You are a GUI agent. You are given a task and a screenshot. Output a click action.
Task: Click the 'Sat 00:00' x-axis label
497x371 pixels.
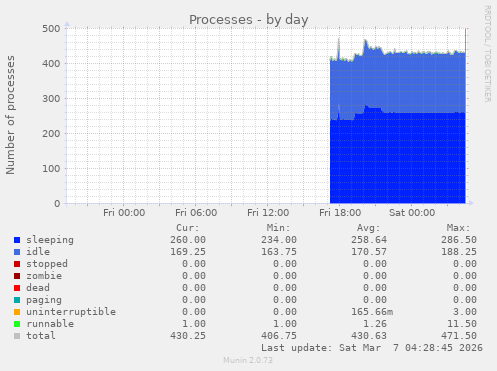[412, 213]
